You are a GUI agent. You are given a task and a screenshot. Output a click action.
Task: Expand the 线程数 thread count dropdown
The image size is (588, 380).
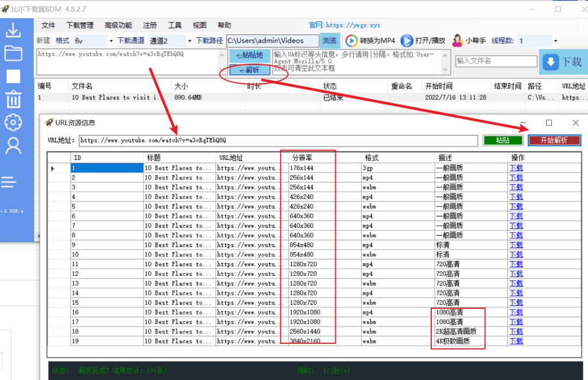coord(555,41)
